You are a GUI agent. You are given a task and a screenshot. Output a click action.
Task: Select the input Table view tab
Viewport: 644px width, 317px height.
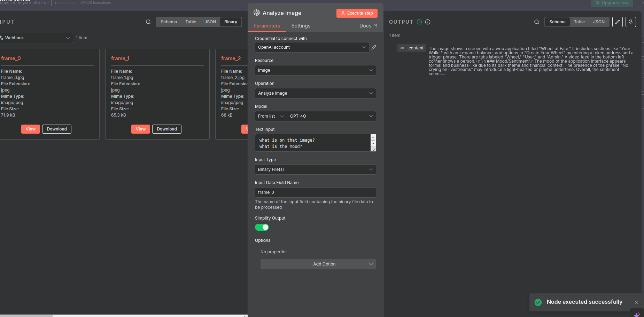(x=191, y=22)
